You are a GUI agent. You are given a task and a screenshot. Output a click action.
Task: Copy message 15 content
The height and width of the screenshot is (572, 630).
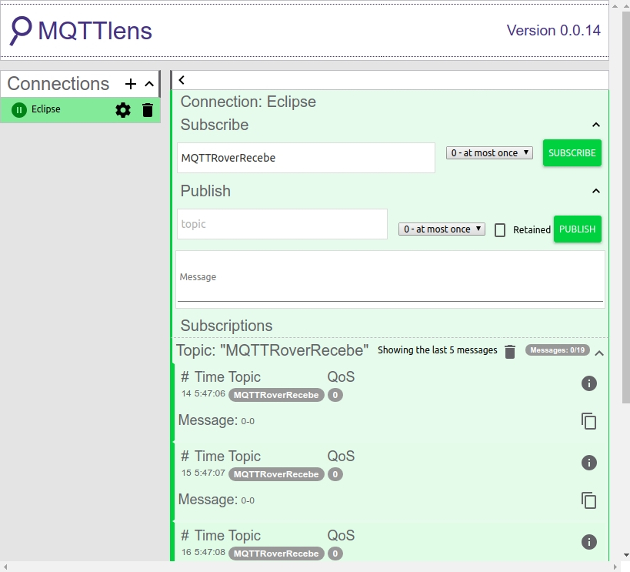click(589, 500)
